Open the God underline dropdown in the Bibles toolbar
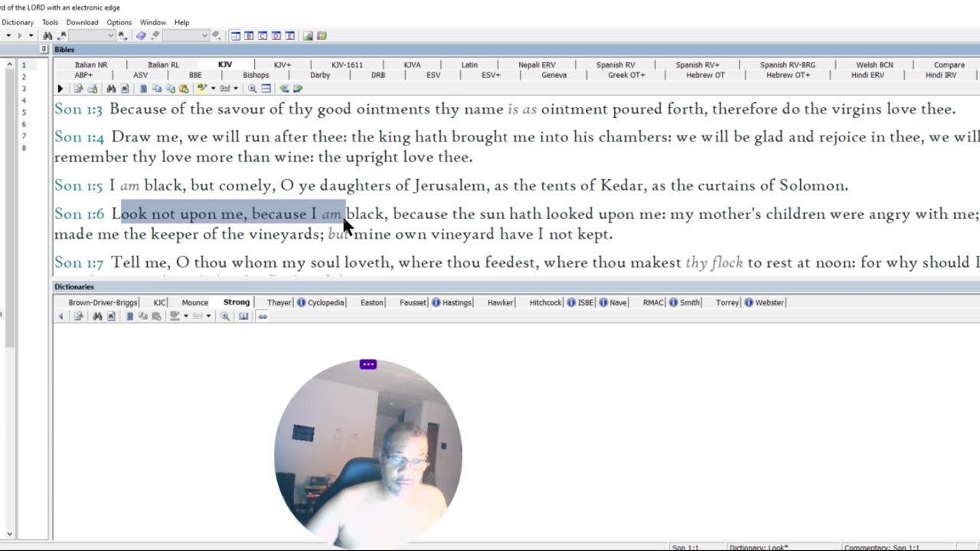This screenshot has height=551, width=980. [x=236, y=89]
